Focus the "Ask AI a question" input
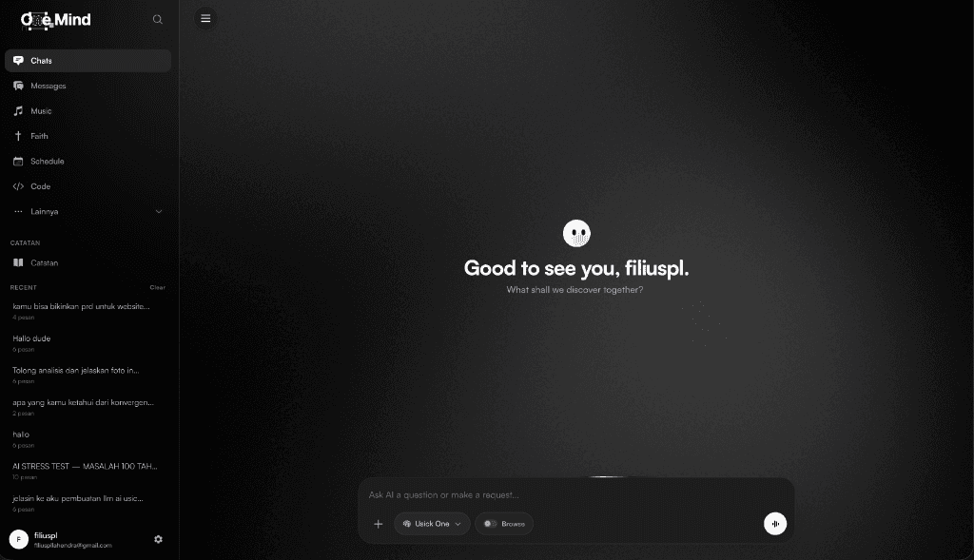This screenshot has height=560, width=974. click(575, 494)
